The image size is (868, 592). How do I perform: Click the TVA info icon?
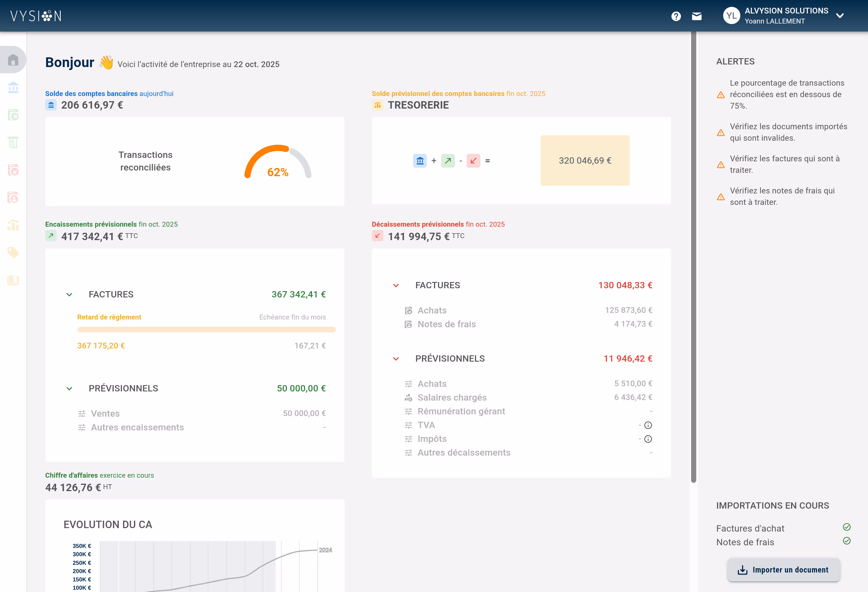tap(648, 425)
